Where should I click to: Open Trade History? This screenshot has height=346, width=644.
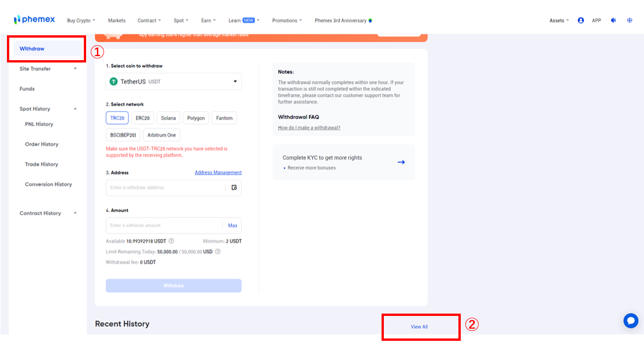pyautogui.click(x=42, y=164)
